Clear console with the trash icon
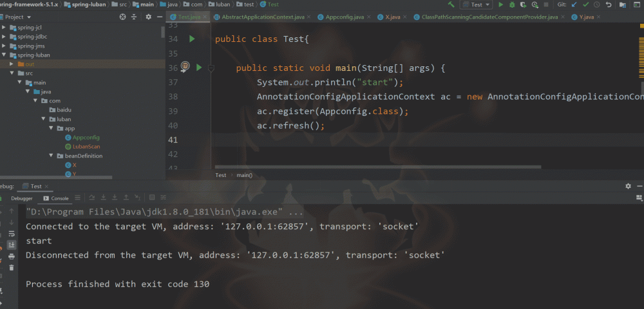644x309 pixels. 12,268
